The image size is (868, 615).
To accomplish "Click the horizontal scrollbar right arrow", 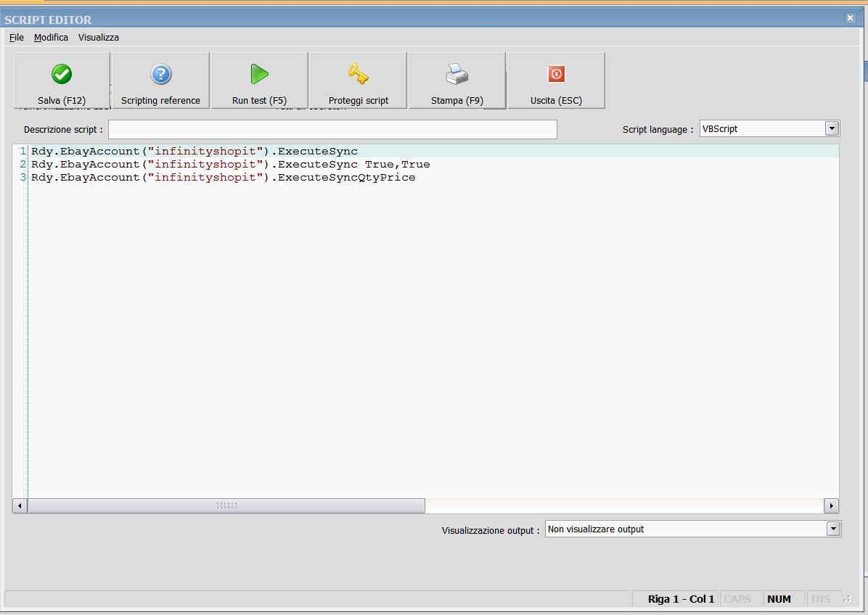I will (x=831, y=505).
